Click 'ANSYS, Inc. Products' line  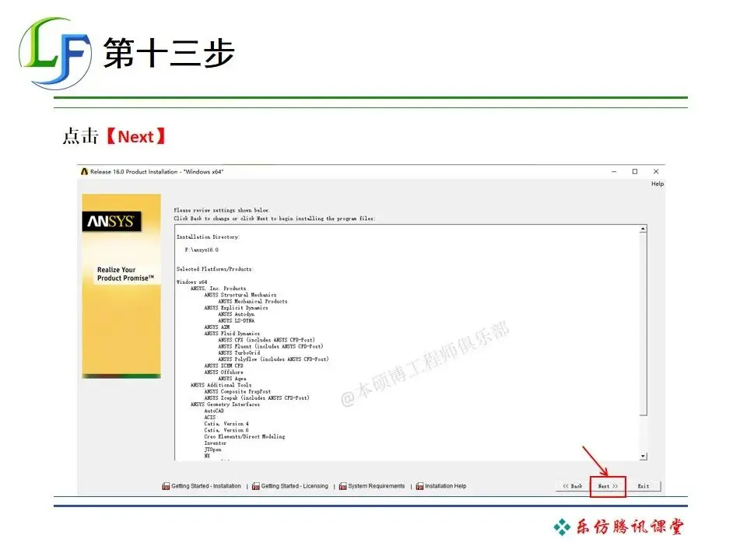click(218, 289)
